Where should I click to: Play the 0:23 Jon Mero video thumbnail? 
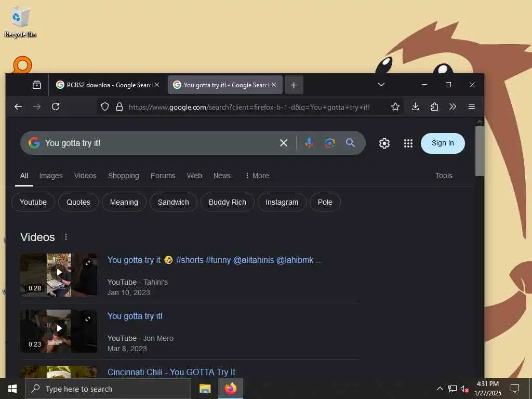(x=59, y=331)
